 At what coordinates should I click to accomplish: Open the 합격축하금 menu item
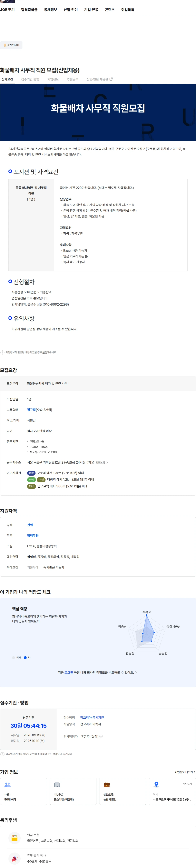29,10
